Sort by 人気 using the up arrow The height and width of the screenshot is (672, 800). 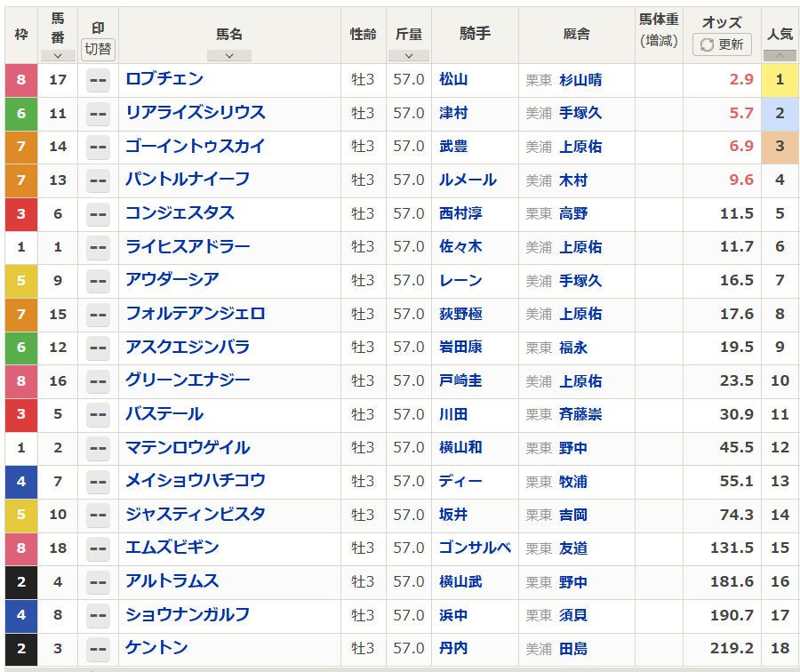pyautogui.click(x=780, y=56)
